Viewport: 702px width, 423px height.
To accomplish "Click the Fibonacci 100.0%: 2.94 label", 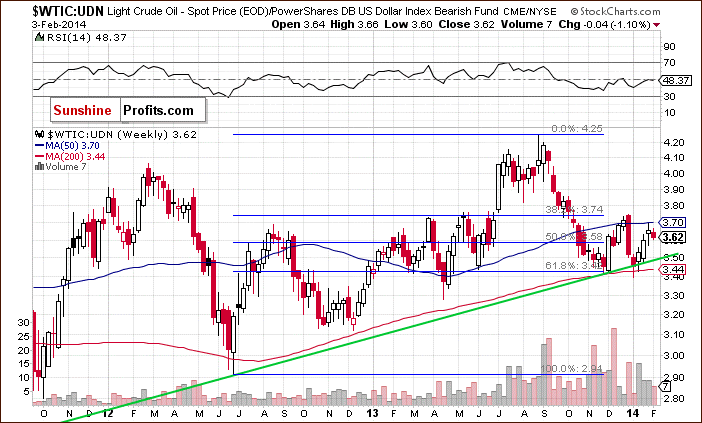I will (x=573, y=369).
